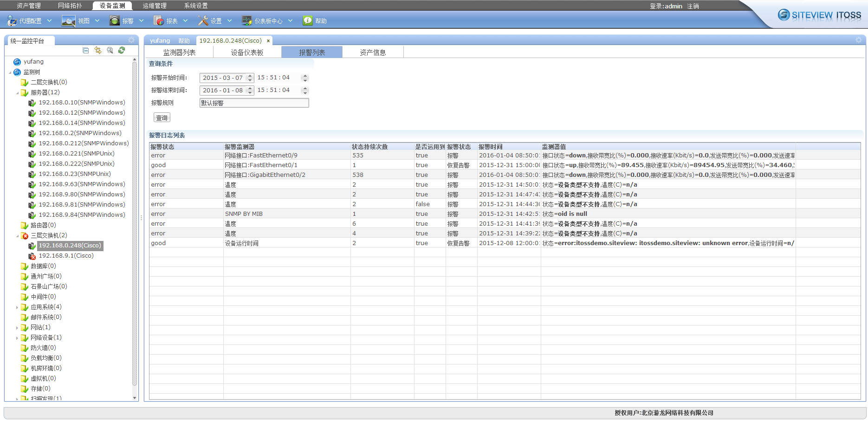Collapse the 服务器(12) tree node
868x422 pixels.
18,93
